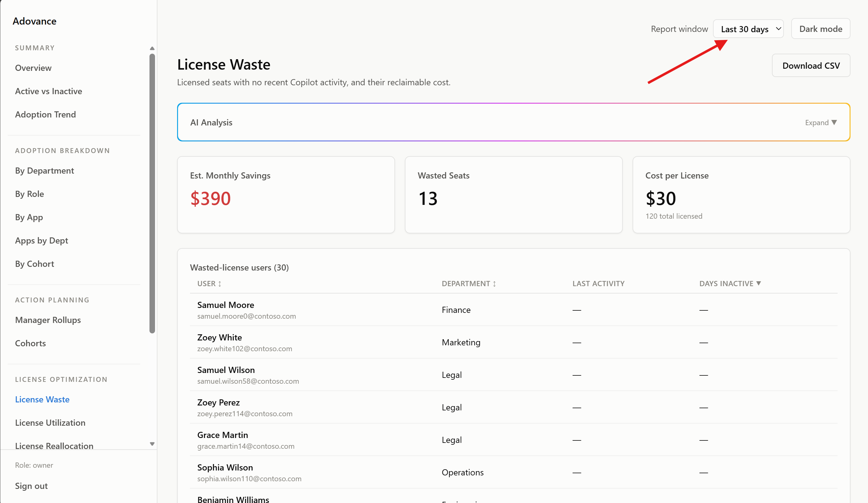
Task: Navigate to By Cohort
Action: (x=34, y=264)
